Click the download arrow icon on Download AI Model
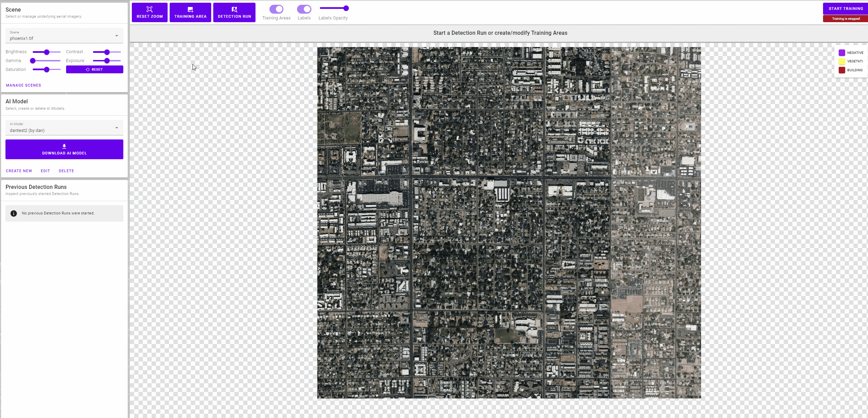Screen dimensions: 868x418 [64, 146]
